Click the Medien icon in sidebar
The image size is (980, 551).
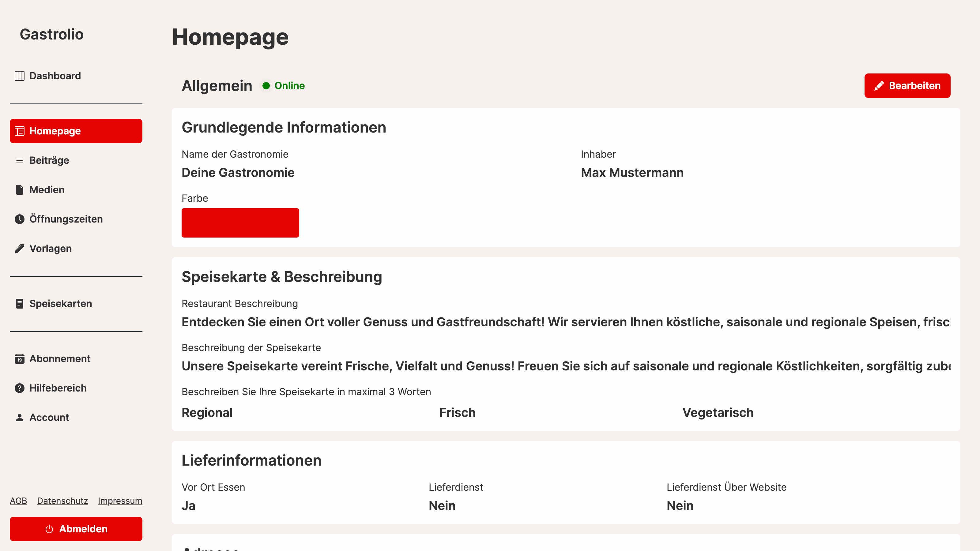pyautogui.click(x=20, y=190)
